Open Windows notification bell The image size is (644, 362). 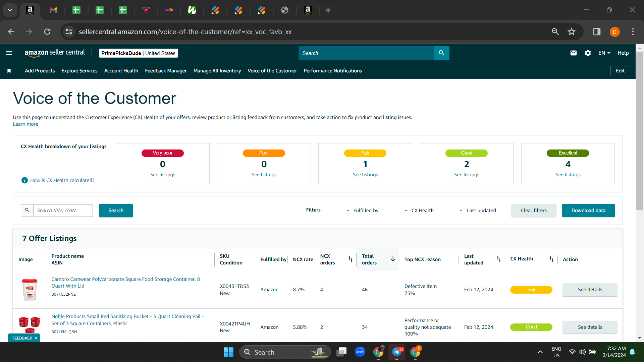[632, 352]
